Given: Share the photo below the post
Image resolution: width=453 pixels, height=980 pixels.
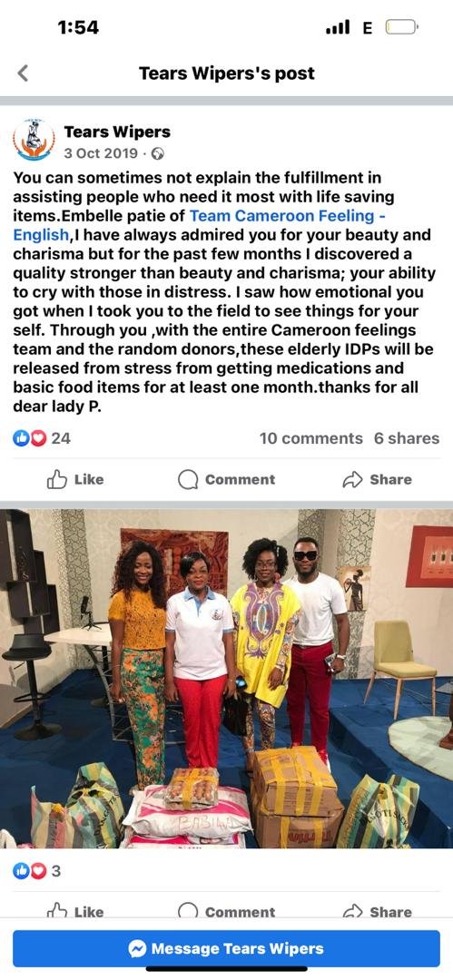Looking at the screenshot, I should 377,911.
